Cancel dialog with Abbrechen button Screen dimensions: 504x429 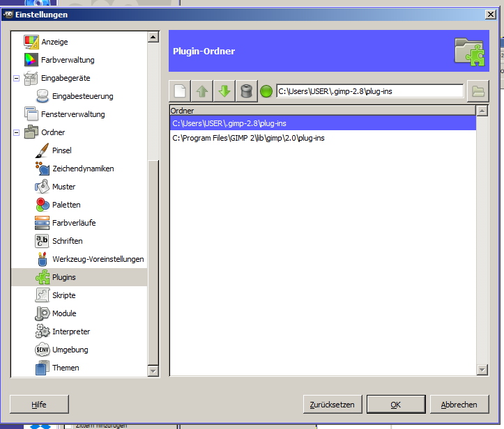(459, 404)
